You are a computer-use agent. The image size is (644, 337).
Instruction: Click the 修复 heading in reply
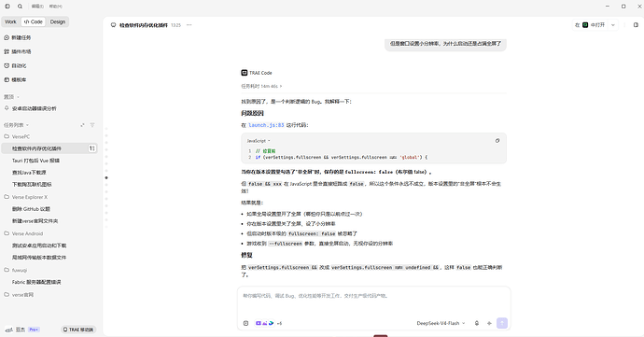[246, 255]
